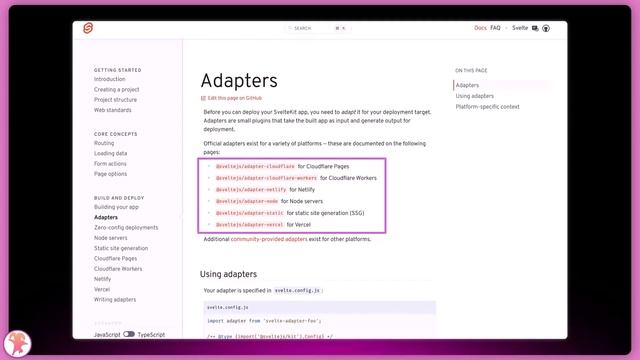Image resolution: width=640 pixels, height=360 pixels.
Task: Click the edit icon beside 'Edit this page'
Action: pyautogui.click(x=203, y=98)
